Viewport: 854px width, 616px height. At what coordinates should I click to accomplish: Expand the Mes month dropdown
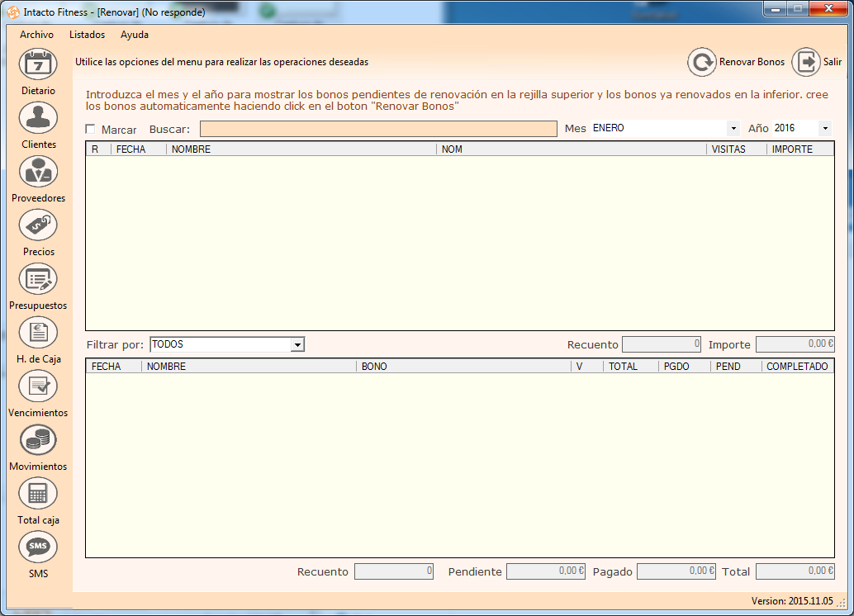(733, 129)
